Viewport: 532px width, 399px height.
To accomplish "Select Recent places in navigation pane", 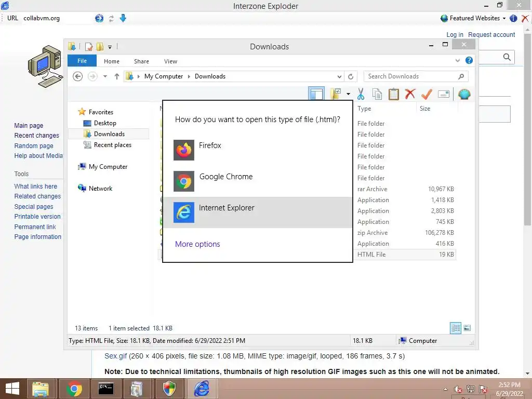I will [113, 145].
